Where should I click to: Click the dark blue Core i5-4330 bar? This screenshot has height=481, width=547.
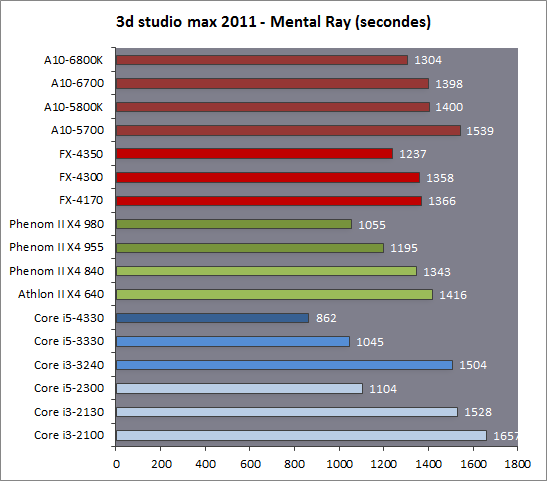click(x=212, y=318)
